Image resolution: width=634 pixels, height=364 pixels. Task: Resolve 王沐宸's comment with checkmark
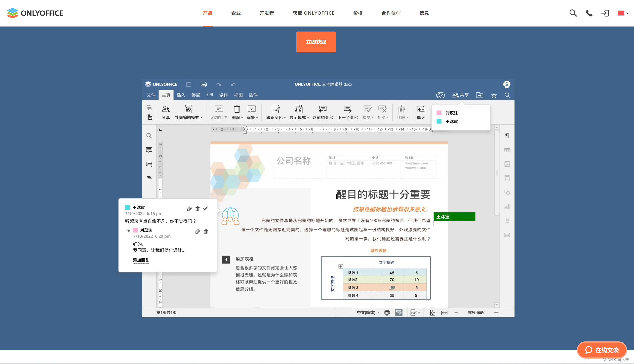205,208
